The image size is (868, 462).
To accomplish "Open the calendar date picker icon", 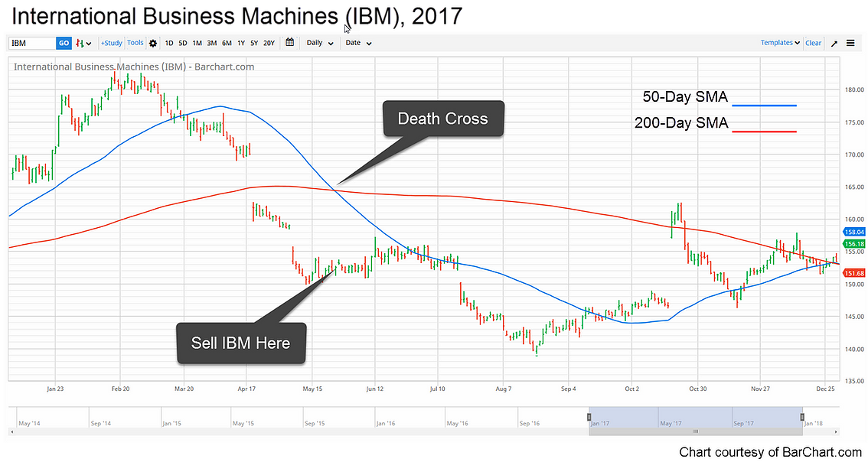I will (x=289, y=43).
